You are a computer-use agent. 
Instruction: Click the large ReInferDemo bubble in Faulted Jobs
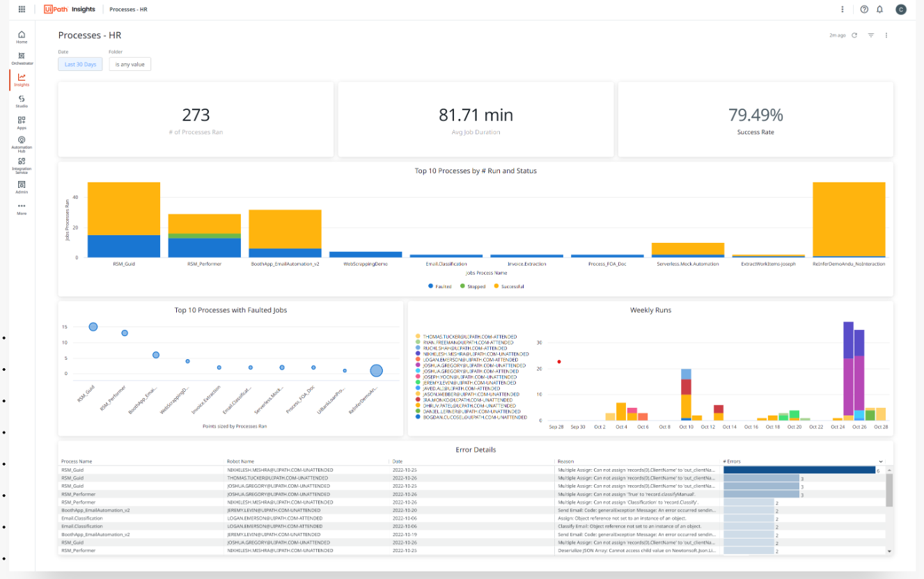coord(377,371)
